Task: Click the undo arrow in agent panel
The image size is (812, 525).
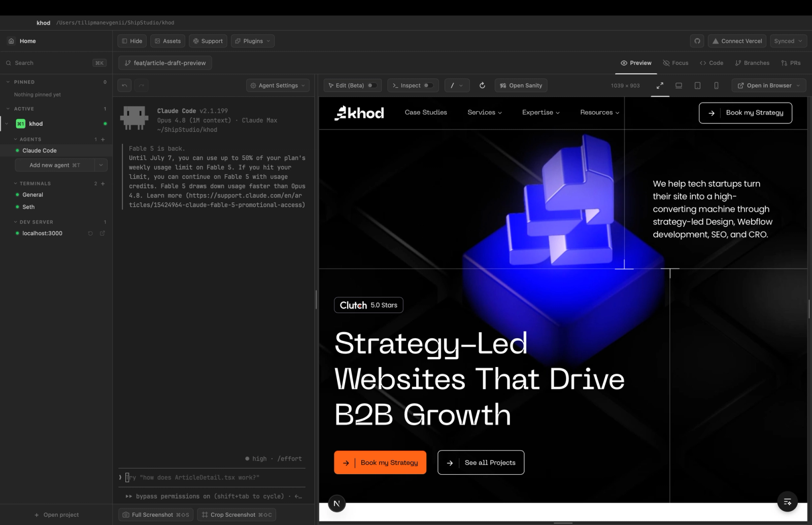Action: click(124, 85)
